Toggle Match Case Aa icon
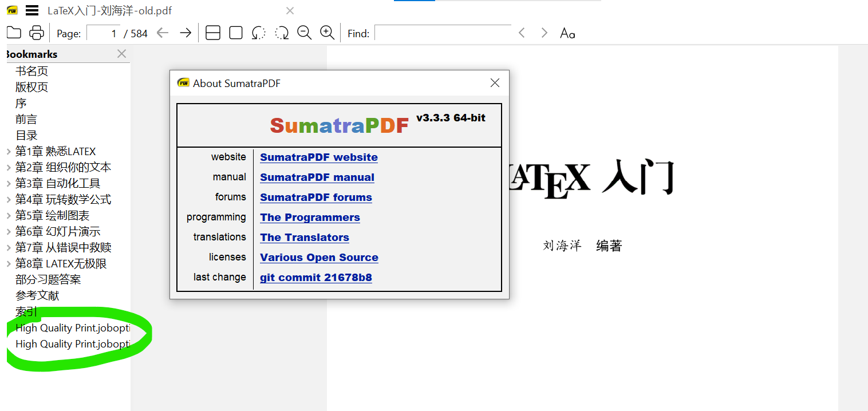 567,33
